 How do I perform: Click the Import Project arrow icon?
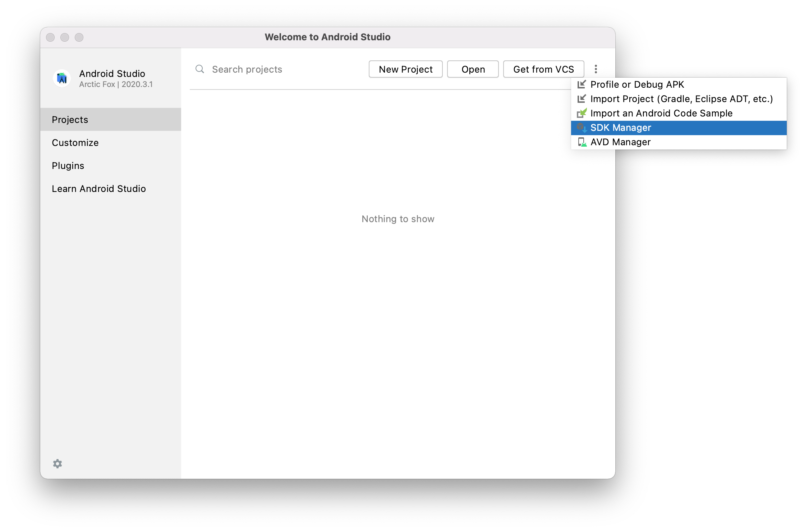(582, 99)
